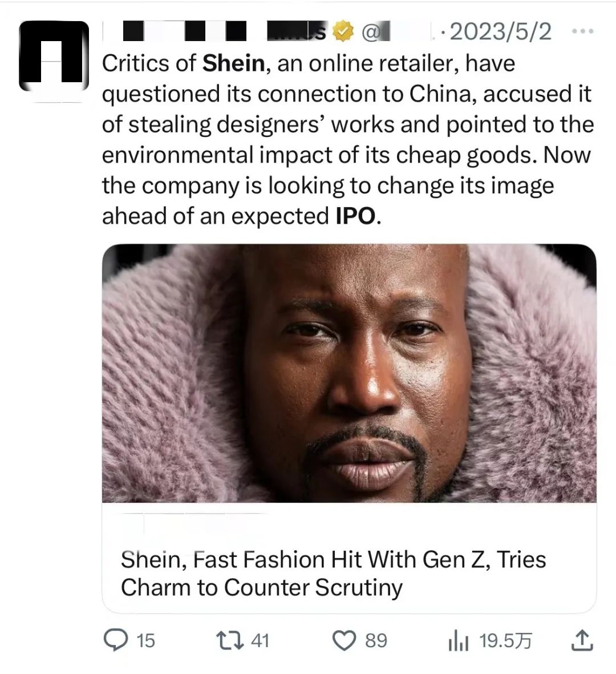Image resolution: width=616 pixels, height=674 pixels.
Task: Click the 19.5万 view count
Action: point(505,641)
